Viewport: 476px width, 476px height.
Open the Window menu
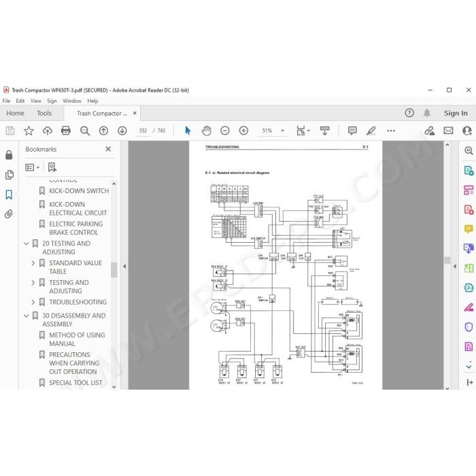(x=72, y=101)
